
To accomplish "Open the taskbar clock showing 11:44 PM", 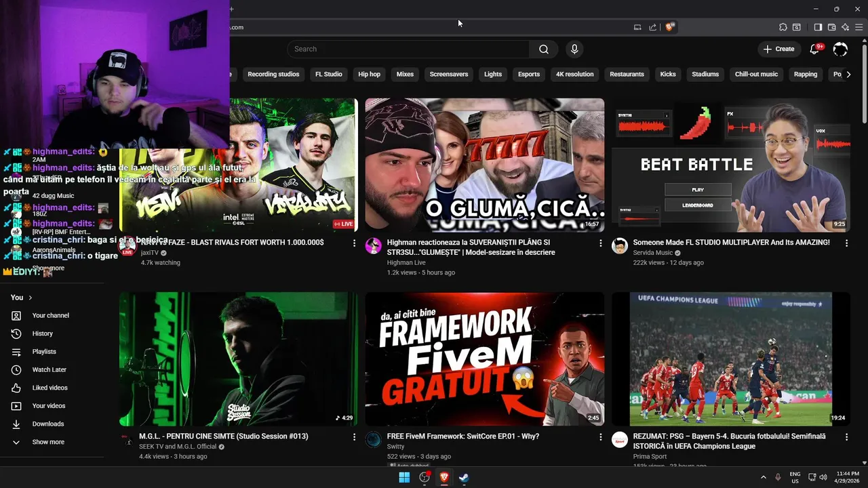I will [x=848, y=477].
